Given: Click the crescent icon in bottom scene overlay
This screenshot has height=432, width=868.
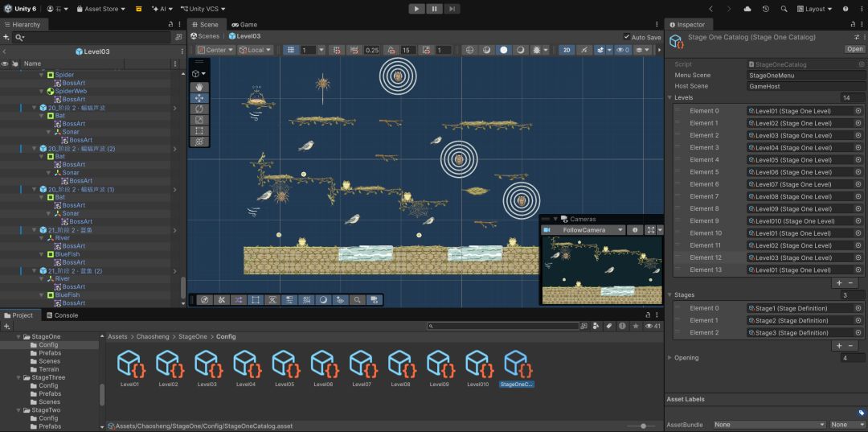Looking at the screenshot, I should coord(323,299).
